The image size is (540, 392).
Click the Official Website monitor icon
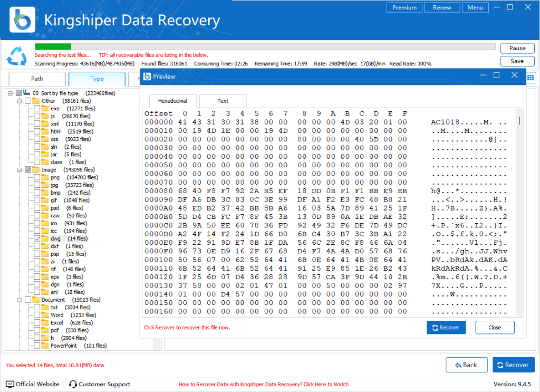point(10,384)
